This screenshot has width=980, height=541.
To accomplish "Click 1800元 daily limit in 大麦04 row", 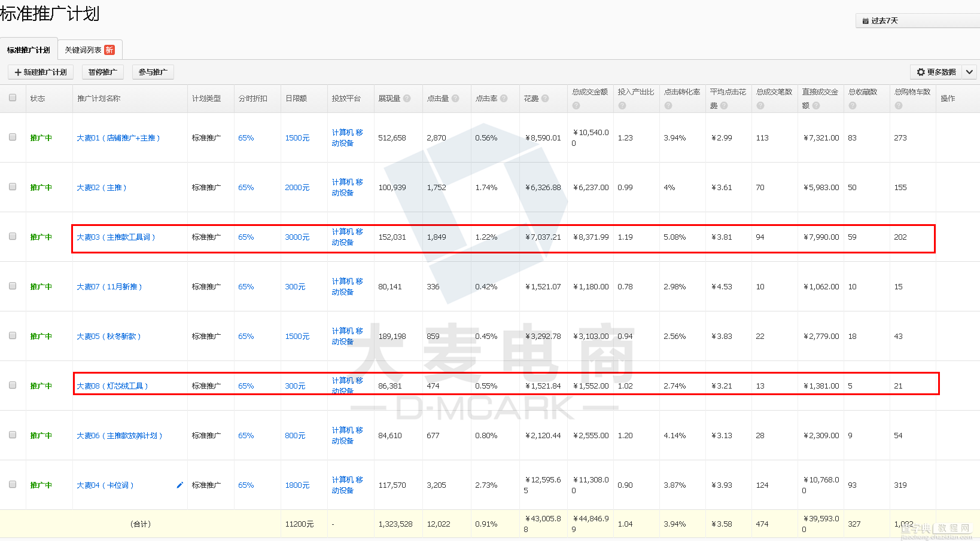I will 297,485.
